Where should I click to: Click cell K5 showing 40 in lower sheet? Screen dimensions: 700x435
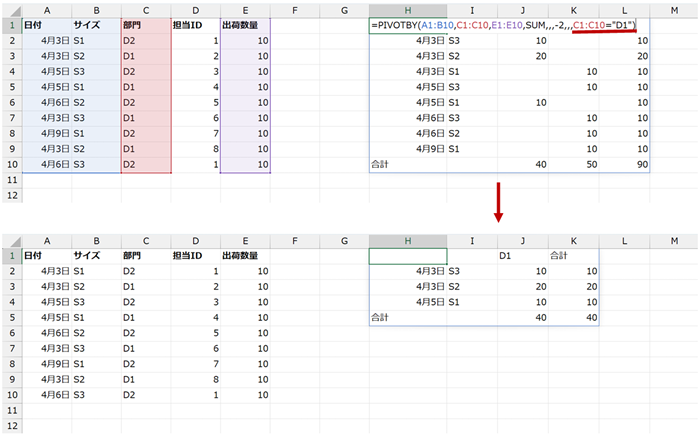(x=574, y=318)
